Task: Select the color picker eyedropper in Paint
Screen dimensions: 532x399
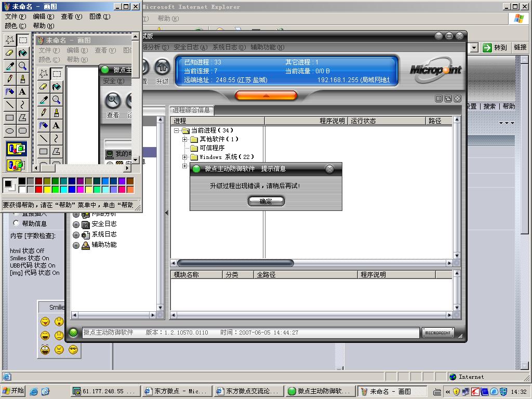Action: [10, 66]
